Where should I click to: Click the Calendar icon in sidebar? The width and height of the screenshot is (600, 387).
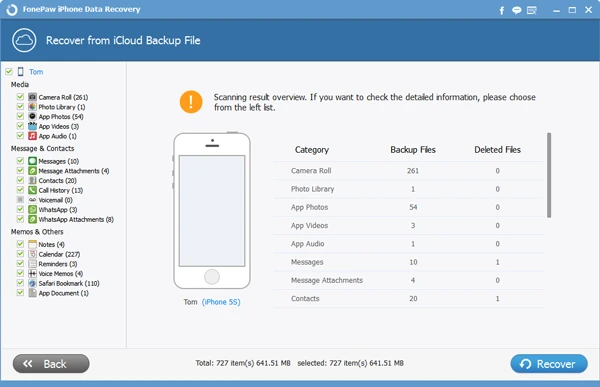coord(33,254)
